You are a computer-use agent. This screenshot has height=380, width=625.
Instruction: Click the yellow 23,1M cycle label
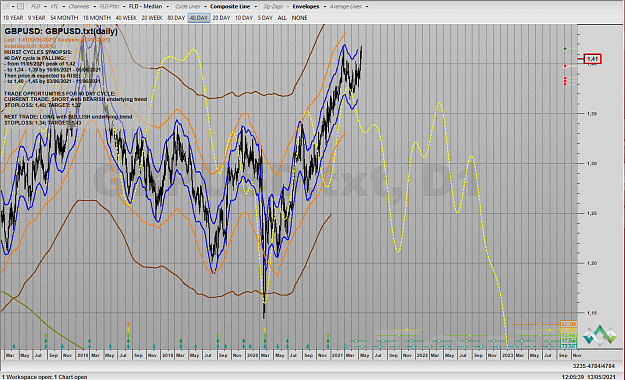[568, 330]
